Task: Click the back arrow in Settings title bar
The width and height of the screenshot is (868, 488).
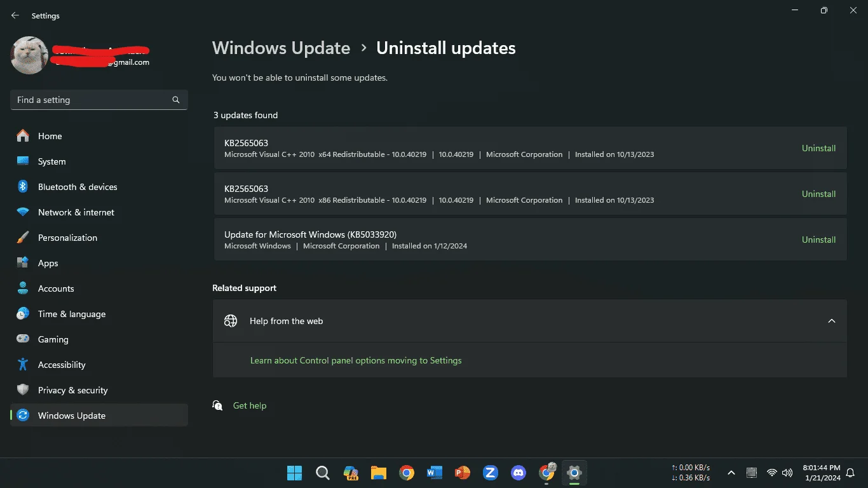Action: pyautogui.click(x=15, y=15)
